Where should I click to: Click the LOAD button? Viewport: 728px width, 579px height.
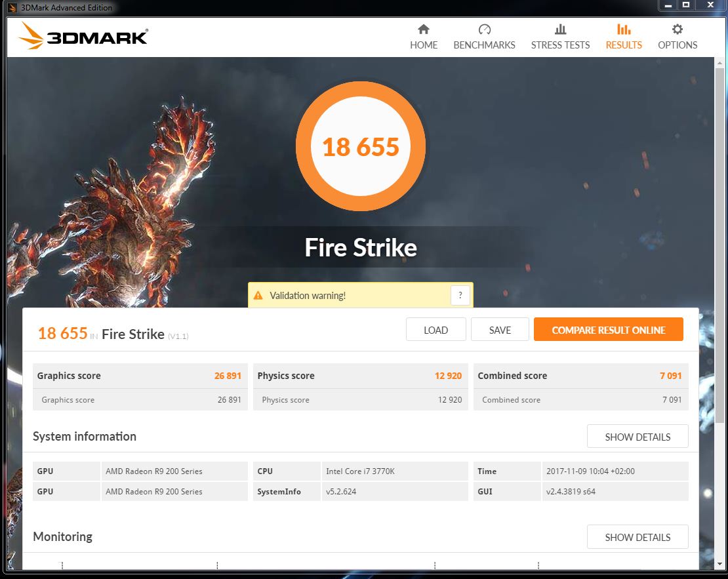[435, 330]
